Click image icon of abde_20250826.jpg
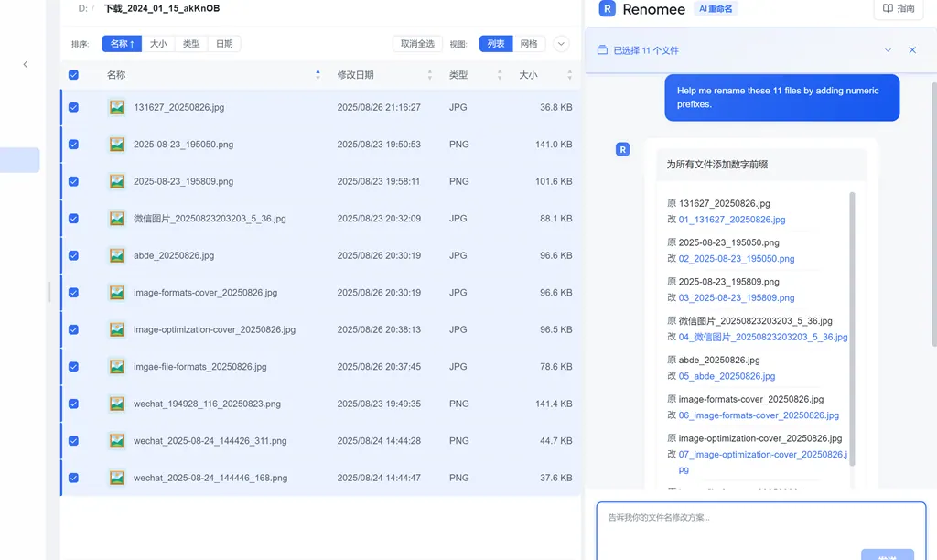The image size is (937, 560). click(117, 255)
